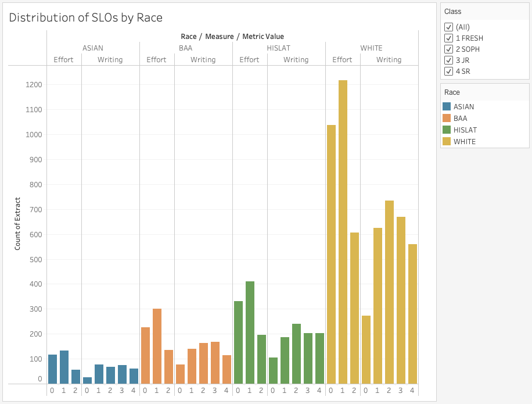532x404 pixels.
Task: Click the blue ASIAN legend swatch
Action: (447, 107)
